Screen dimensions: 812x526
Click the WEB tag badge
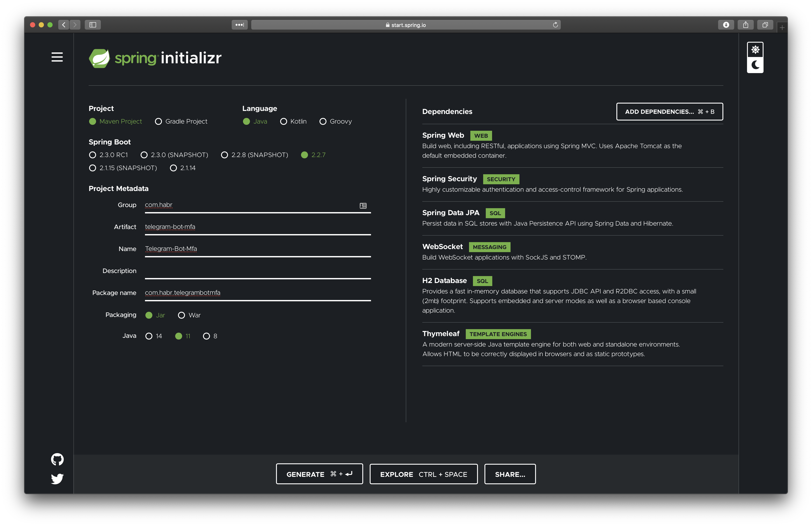pos(481,136)
